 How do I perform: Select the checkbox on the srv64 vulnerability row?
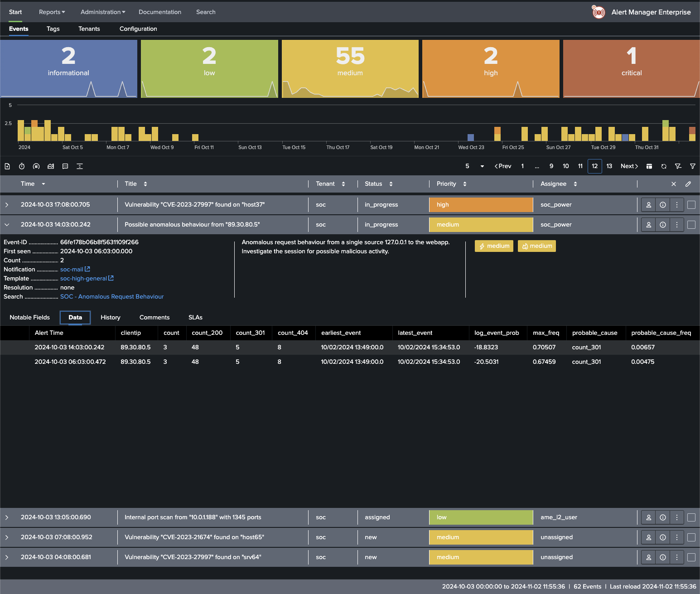click(x=691, y=557)
